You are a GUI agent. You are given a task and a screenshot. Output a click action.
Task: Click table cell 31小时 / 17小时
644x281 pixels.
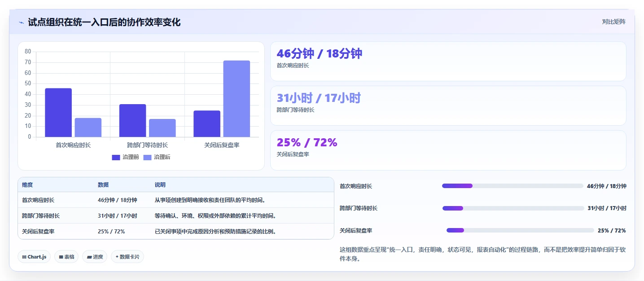point(118,216)
